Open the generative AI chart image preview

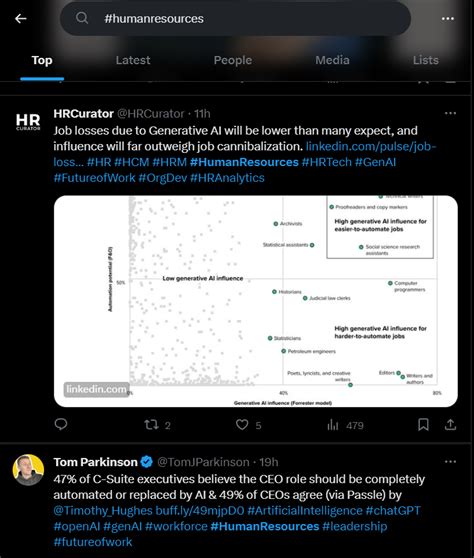point(256,301)
